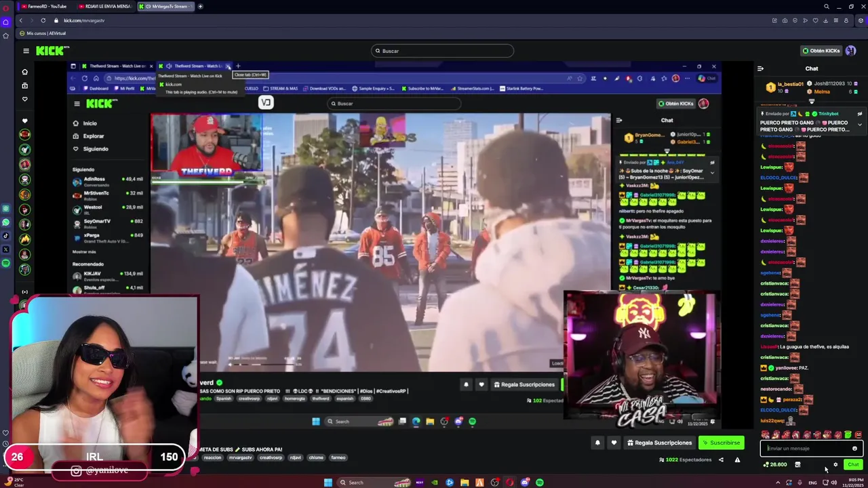Open Spotify in Opera sidebar

tap(6, 263)
